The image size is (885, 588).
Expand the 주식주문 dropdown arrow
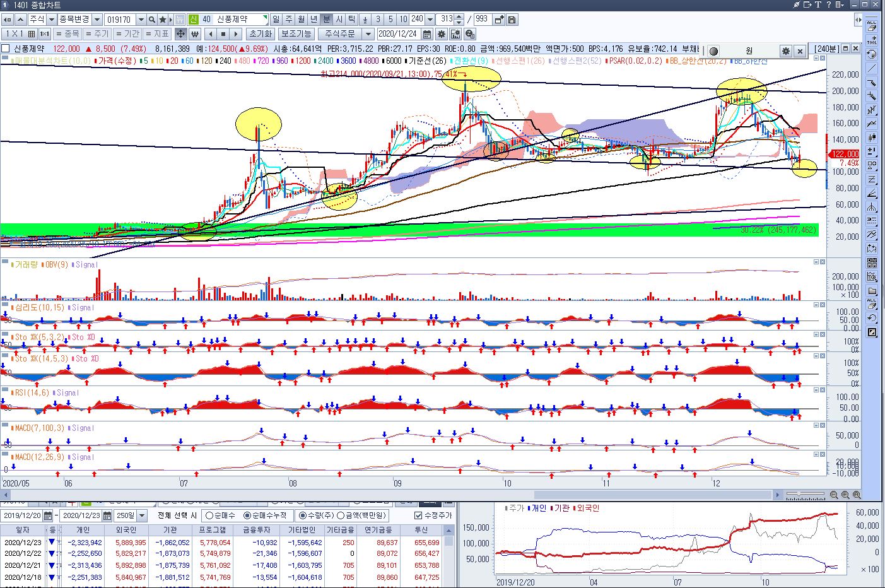(x=369, y=34)
